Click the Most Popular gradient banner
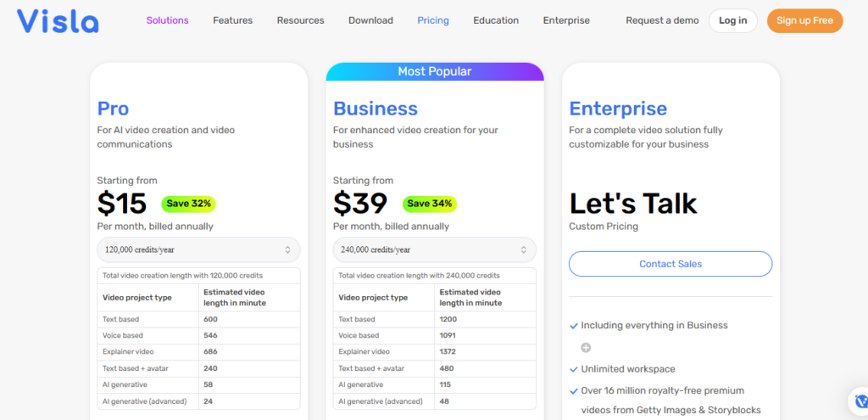The image size is (868, 420). (435, 72)
